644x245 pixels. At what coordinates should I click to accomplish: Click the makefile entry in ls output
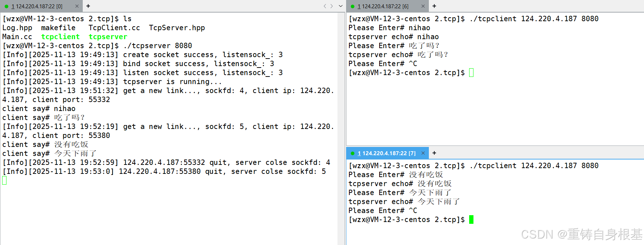(x=58, y=28)
